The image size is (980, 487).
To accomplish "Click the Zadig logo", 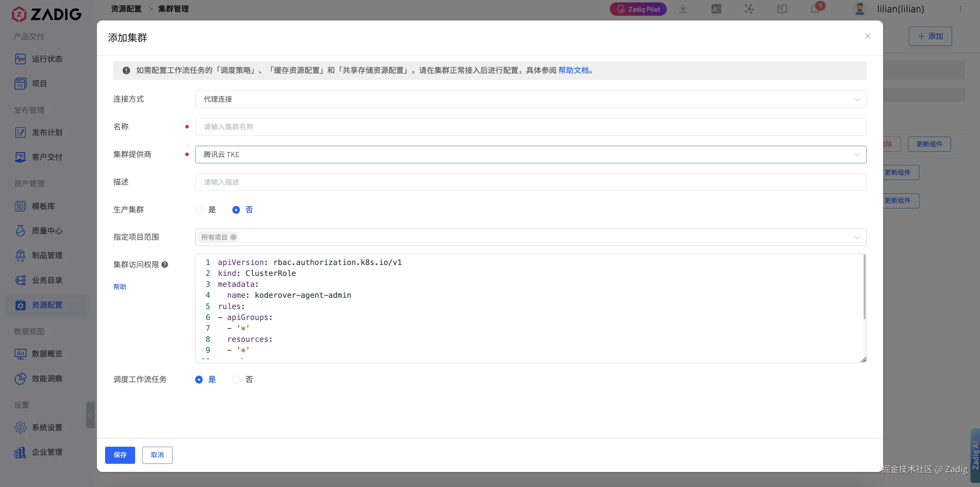I will pyautogui.click(x=46, y=14).
